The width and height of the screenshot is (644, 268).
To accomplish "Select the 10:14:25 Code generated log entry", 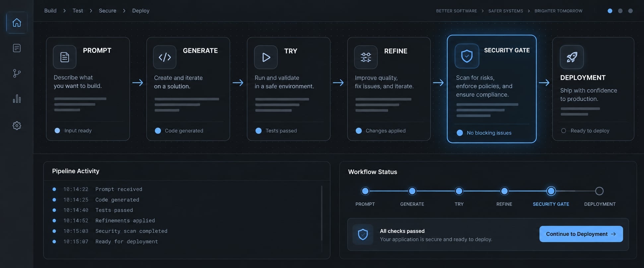I will (x=96, y=200).
